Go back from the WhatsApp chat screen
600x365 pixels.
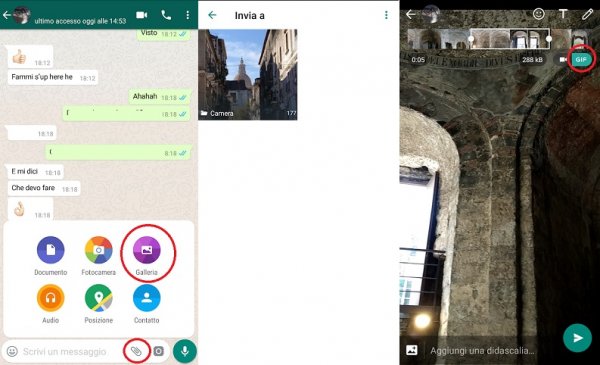(7, 15)
